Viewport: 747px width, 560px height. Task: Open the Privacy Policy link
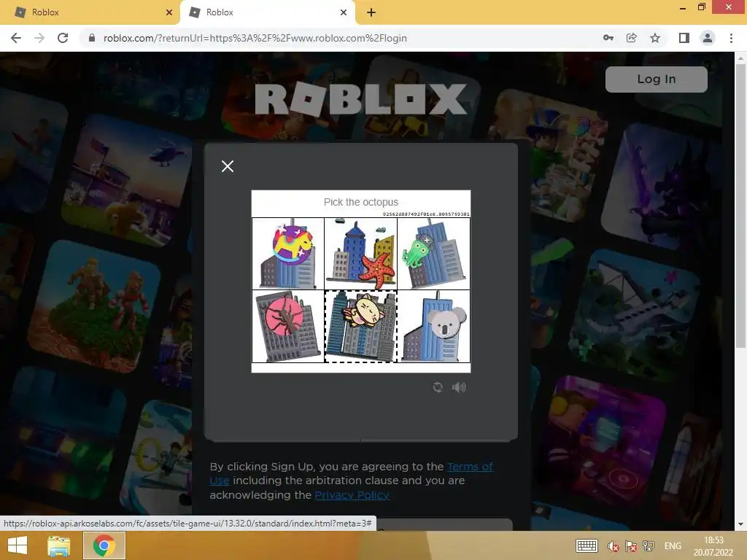click(352, 495)
